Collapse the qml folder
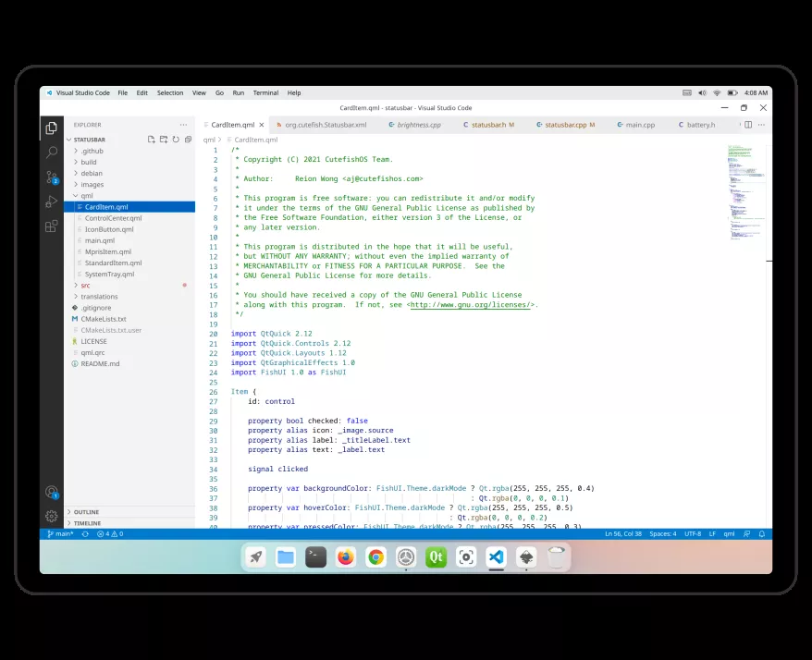Viewport: 812px width, 660px height. click(129, 196)
